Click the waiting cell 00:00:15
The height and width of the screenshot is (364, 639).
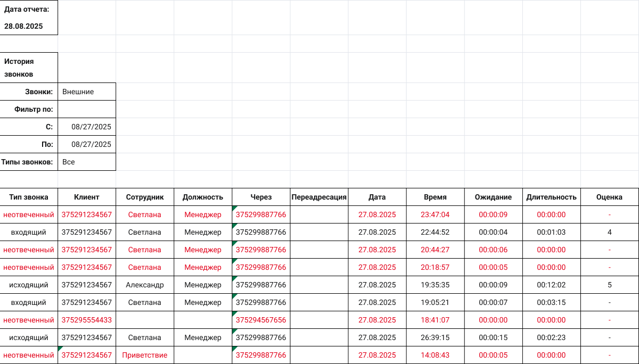[493, 337]
